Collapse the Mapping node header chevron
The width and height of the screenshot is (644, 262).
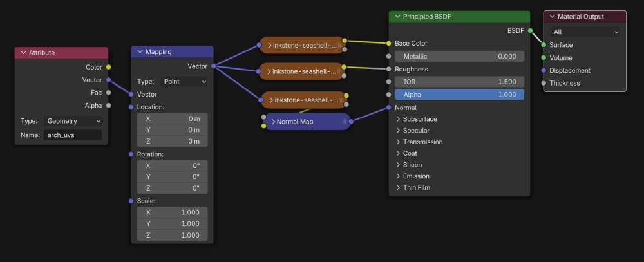[x=140, y=51]
